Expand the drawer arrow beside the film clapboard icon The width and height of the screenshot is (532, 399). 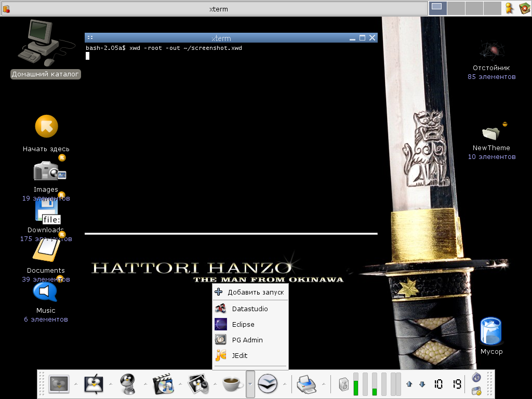tap(180, 384)
